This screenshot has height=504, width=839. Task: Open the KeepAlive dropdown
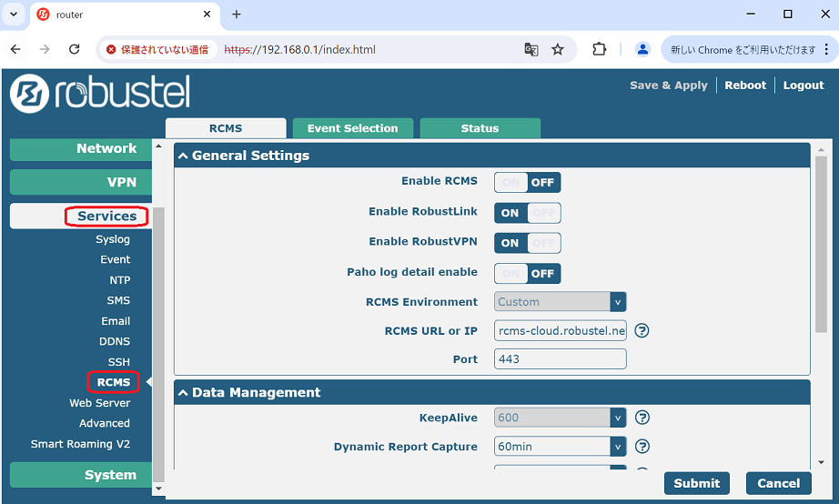561,418
